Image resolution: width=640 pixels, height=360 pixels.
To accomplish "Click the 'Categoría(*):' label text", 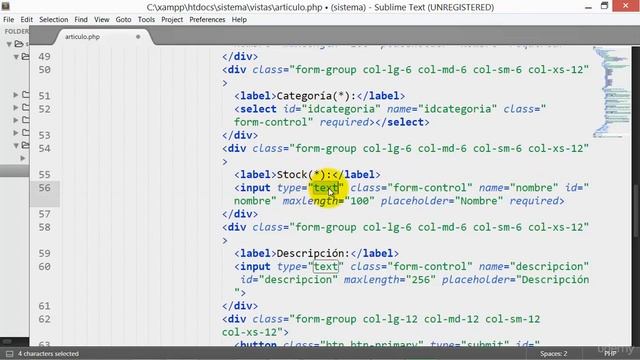I will (x=316, y=96).
